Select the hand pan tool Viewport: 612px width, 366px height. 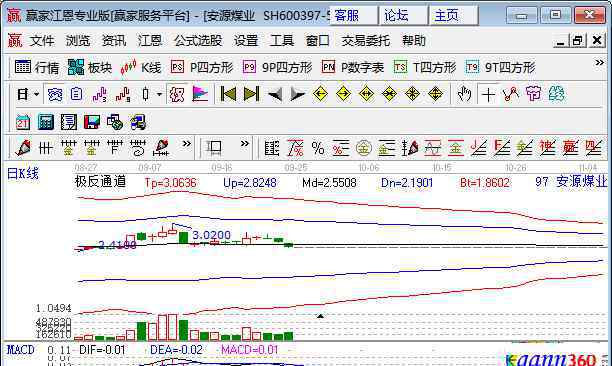[x=464, y=94]
